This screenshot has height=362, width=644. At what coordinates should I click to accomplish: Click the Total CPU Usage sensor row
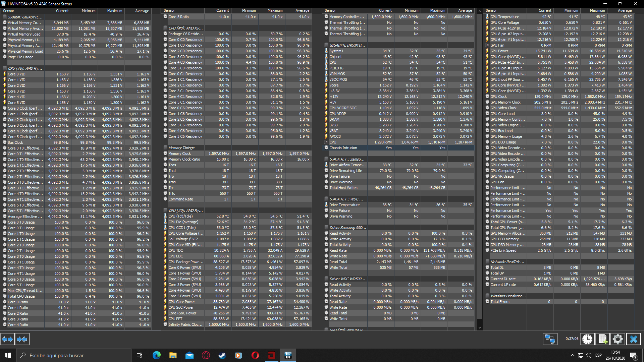click(x=21, y=296)
